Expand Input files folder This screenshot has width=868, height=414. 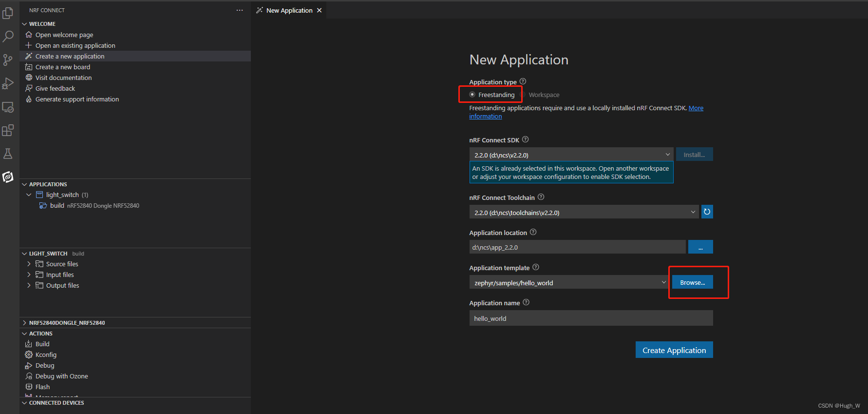[29, 275]
